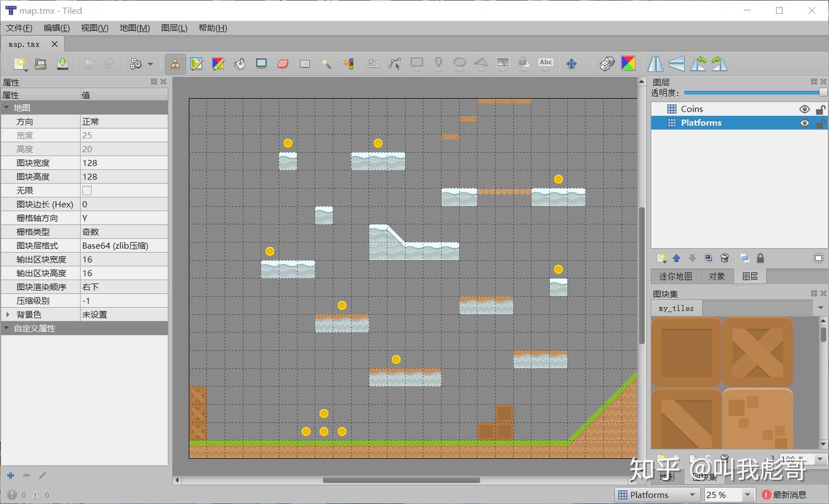Rotate the stamp right
829x504 pixels.
tap(720, 64)
